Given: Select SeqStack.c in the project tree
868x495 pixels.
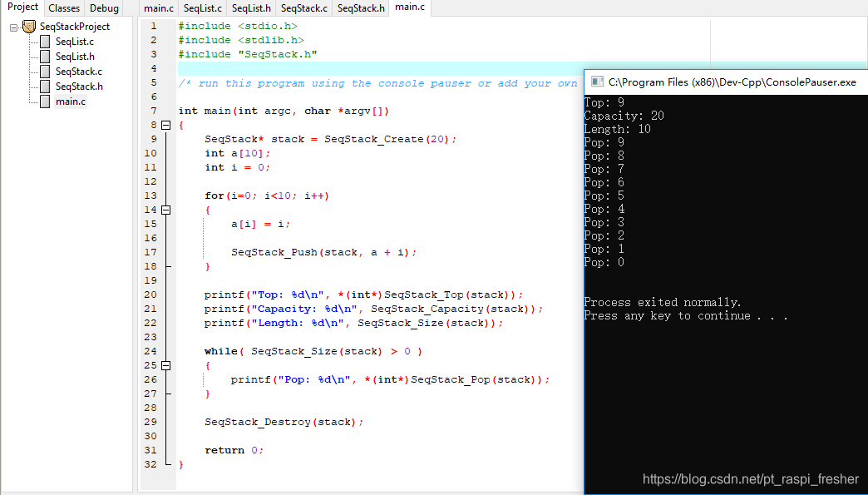Looking at the screenshot, I should point(79,72).
